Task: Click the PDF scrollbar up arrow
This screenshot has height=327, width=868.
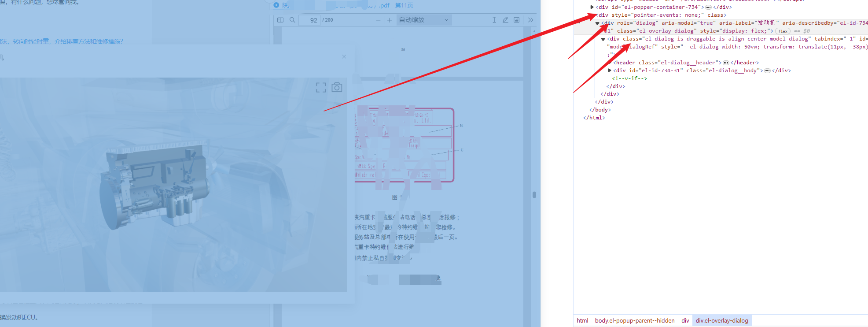Action: point(534,32)
